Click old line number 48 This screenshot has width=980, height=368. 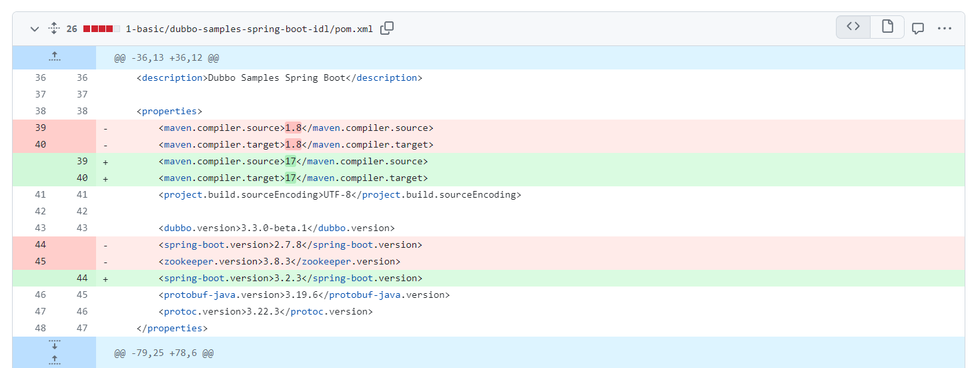[40, 328]
